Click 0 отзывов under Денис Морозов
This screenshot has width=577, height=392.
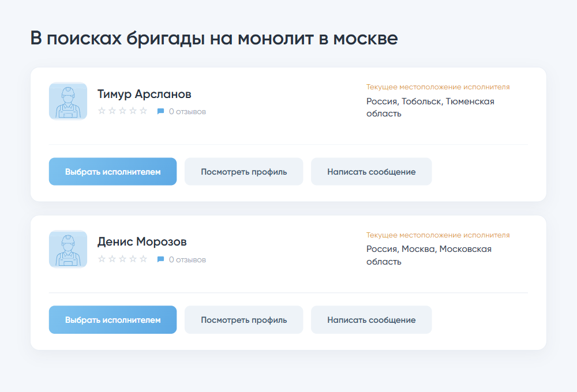(x=188, y=260)
